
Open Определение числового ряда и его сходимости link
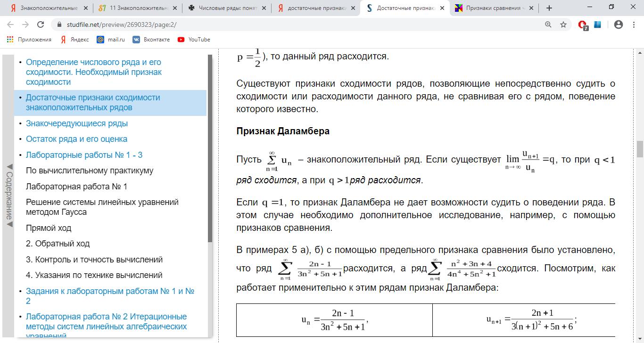click(x=94, y=72)
